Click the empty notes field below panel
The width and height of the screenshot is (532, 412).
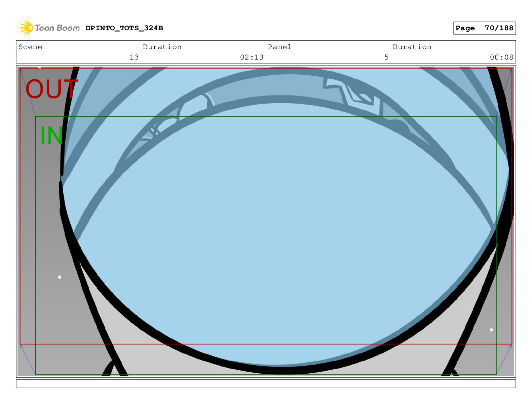[x=266, y=384]
